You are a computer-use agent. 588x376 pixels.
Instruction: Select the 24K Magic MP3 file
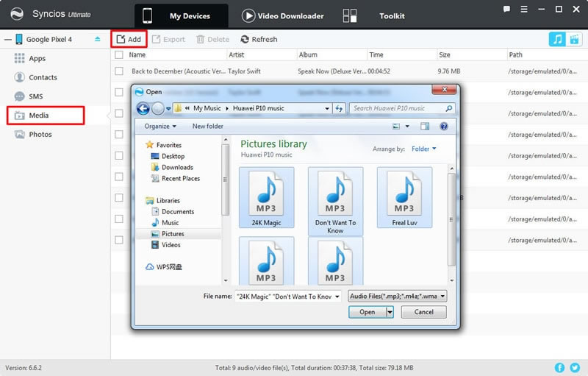(266, 198)
